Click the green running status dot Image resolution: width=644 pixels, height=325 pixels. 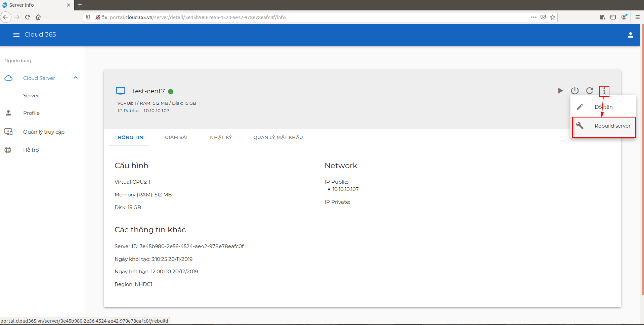pos(171,91)
